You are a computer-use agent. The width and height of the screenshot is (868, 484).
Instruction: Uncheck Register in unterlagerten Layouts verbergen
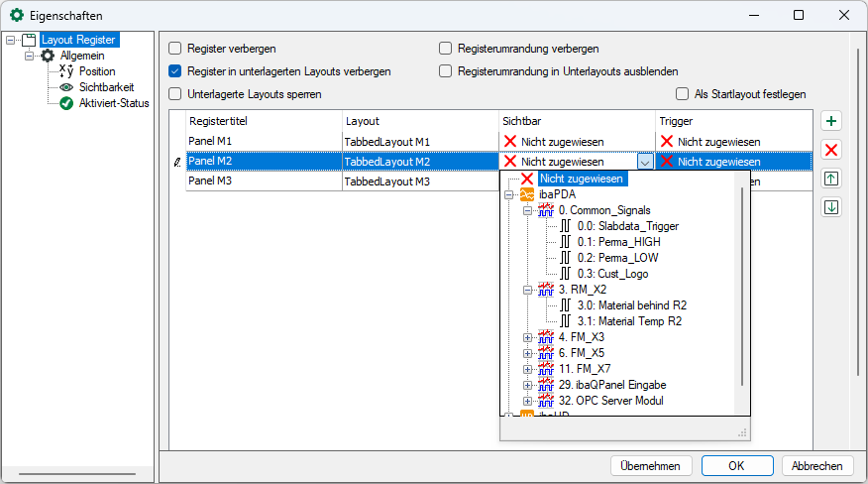click(175, 71)
